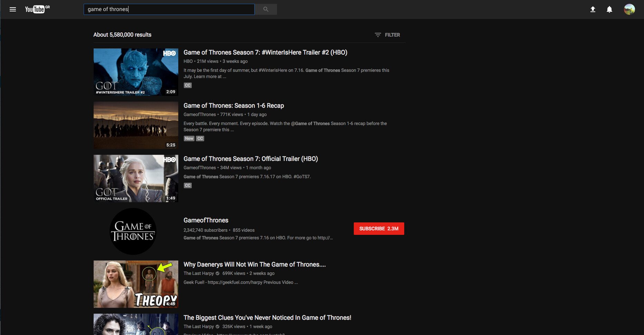Open GameofThrones channel logo
Viewport: 644px width, 335px height.
pos(133,231)
